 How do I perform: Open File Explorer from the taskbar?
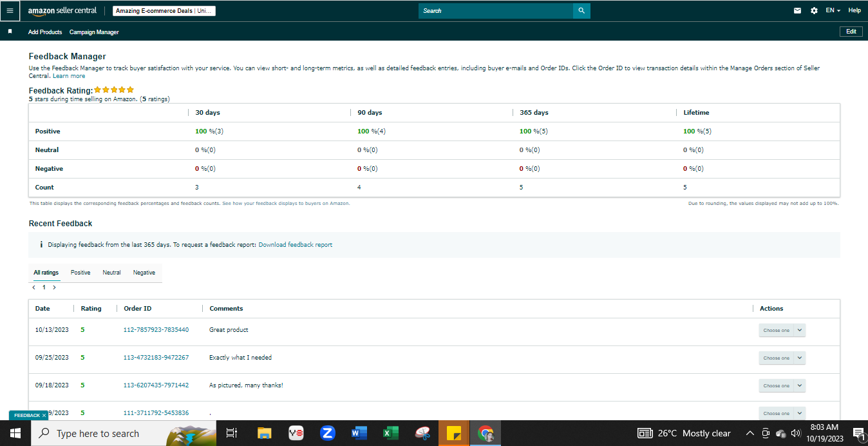point(264,433)
